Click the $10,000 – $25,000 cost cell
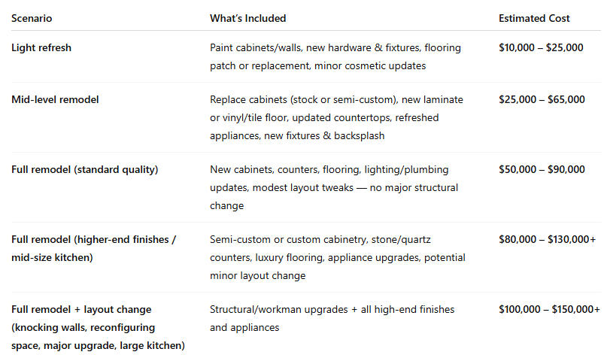Screen dimensions: 604x364 (541, 48)
